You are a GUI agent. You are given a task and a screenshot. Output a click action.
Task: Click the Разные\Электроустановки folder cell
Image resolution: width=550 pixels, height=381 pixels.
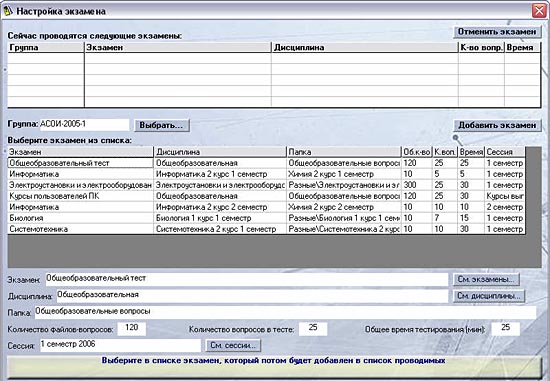point(344,185)
